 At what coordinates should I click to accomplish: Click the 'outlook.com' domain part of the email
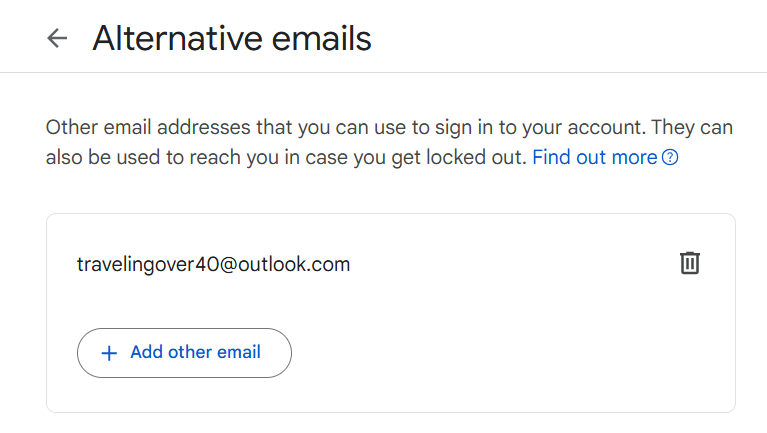tap(294, 264)
